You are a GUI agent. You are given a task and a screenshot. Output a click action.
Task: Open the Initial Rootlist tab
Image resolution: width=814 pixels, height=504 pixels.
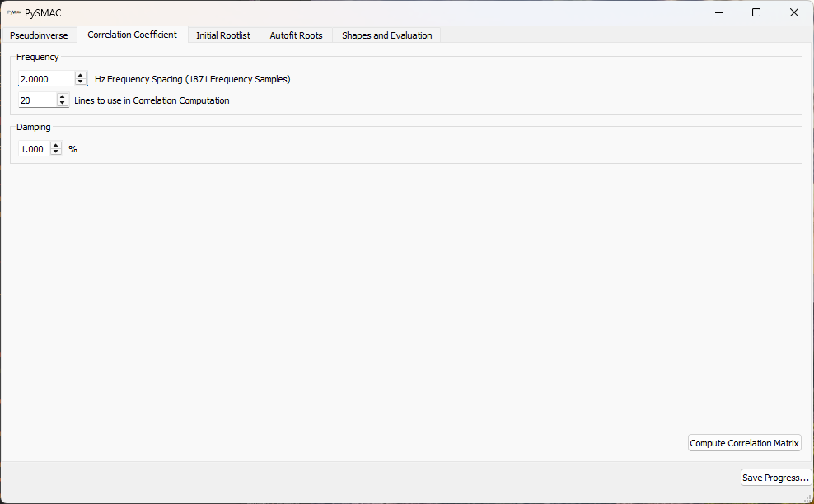coord(223,35)
